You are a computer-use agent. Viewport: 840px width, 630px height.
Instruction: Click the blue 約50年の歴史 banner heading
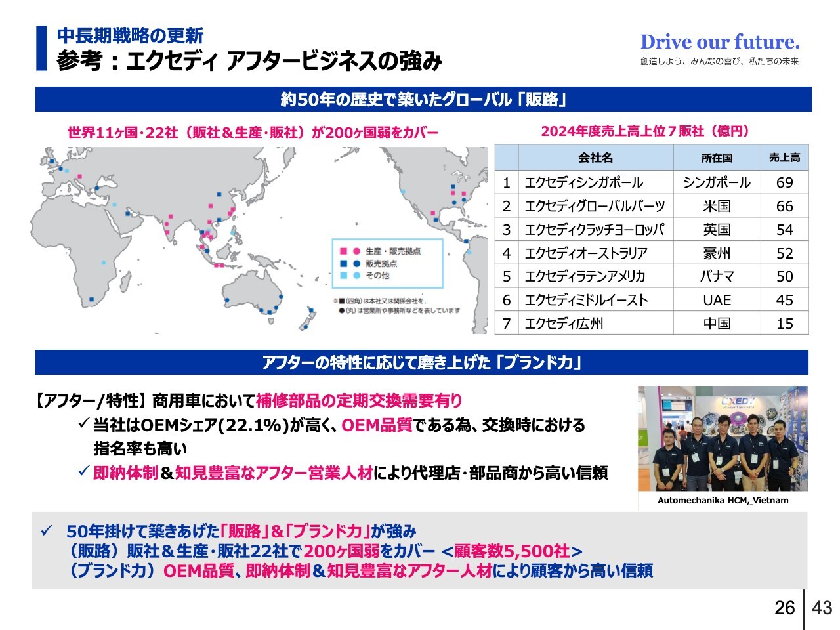tap(423, 99)
